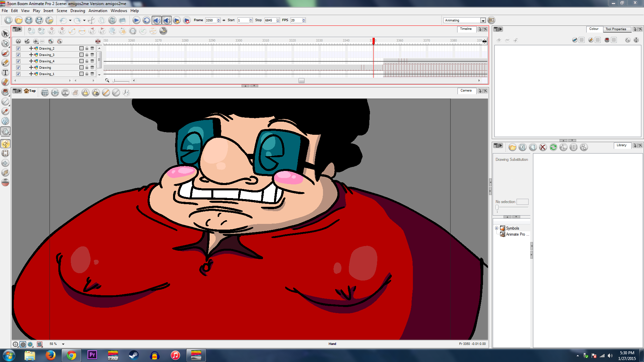Image resolution: width=644 pixels, height=362 pixels.
Task: Click the Paste clipboard icon
Action: (112, 20)
